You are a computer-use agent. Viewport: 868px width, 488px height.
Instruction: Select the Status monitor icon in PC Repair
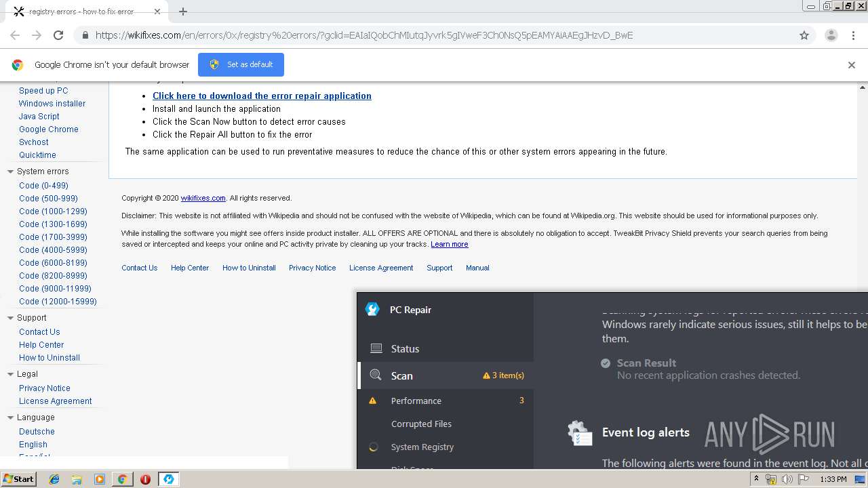[376, 348]
